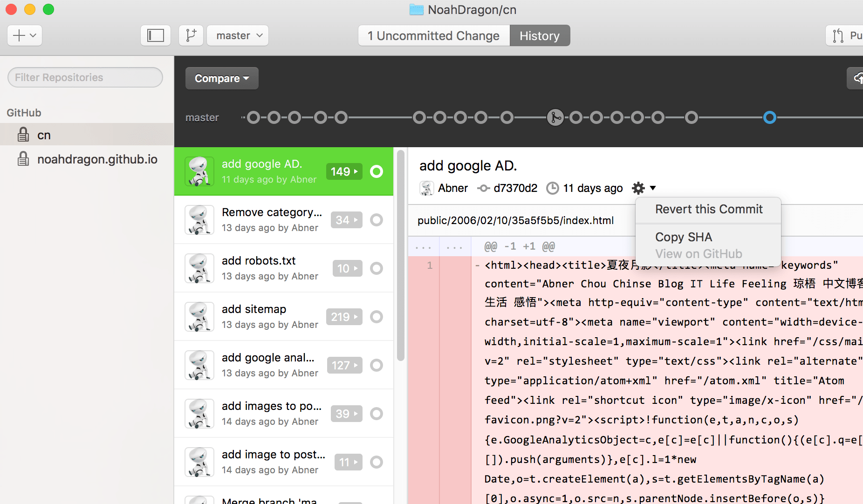Screen dimensions: 863x504
Task: Expand the 149 files badge
Action: point(344,171)
